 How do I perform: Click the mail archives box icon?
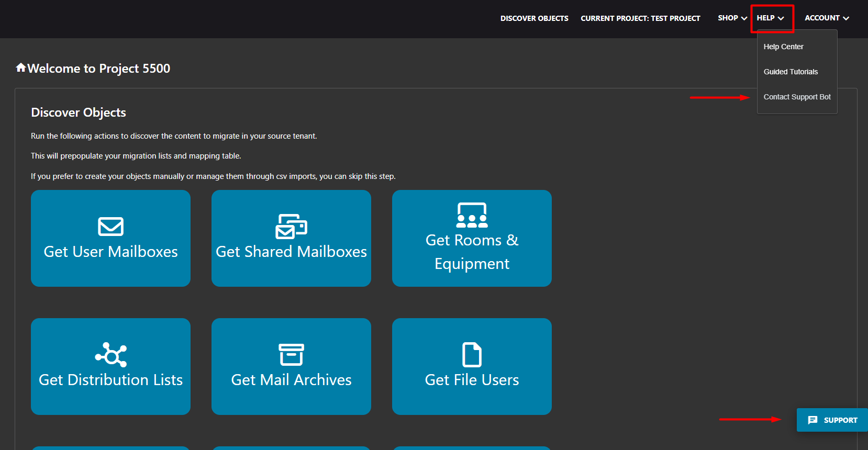[x=291, y=355]
